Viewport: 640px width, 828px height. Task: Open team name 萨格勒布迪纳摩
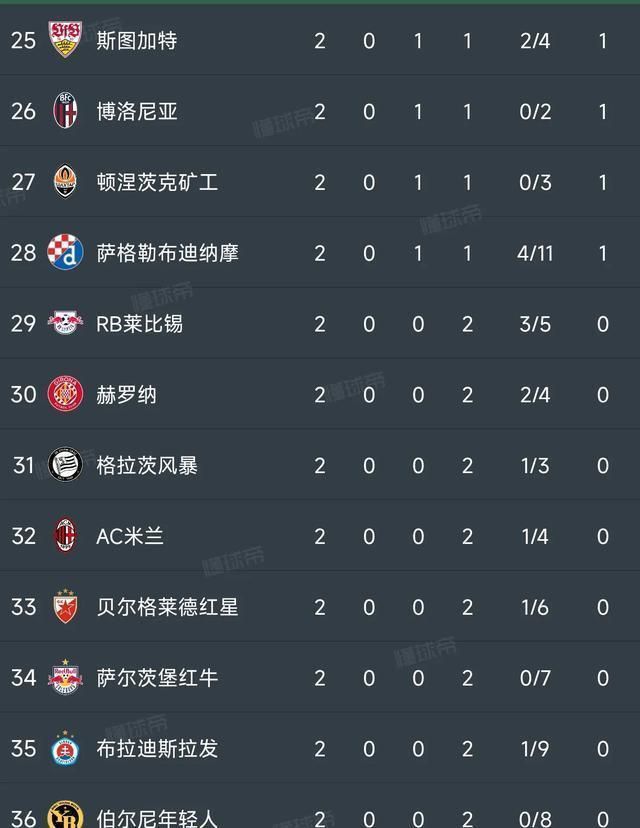(167, 253)
